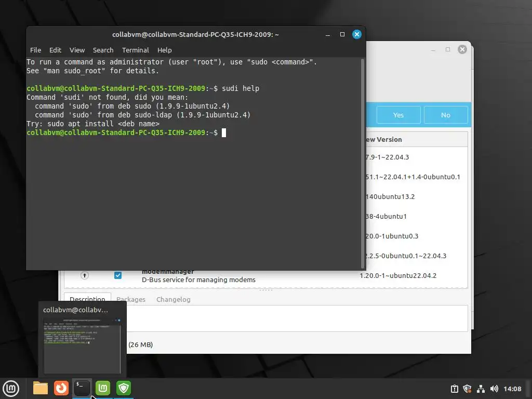Click the terminal title bar text
Viewport: 532px width, 399px height.
click(195, 35)
